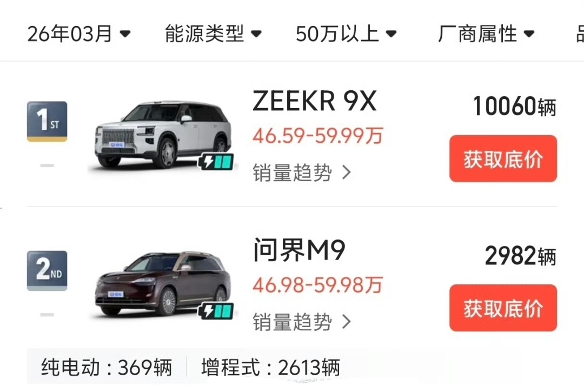Open the 50万以上 price filter
This screenshot has height=392, width=584.
pyautogui.click(x=346, y=34)
